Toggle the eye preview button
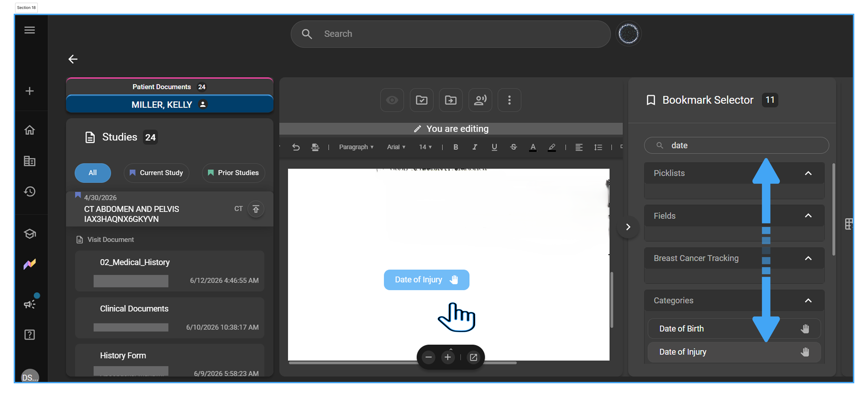The height and width of the screenshot is (397, 868). 392,100
